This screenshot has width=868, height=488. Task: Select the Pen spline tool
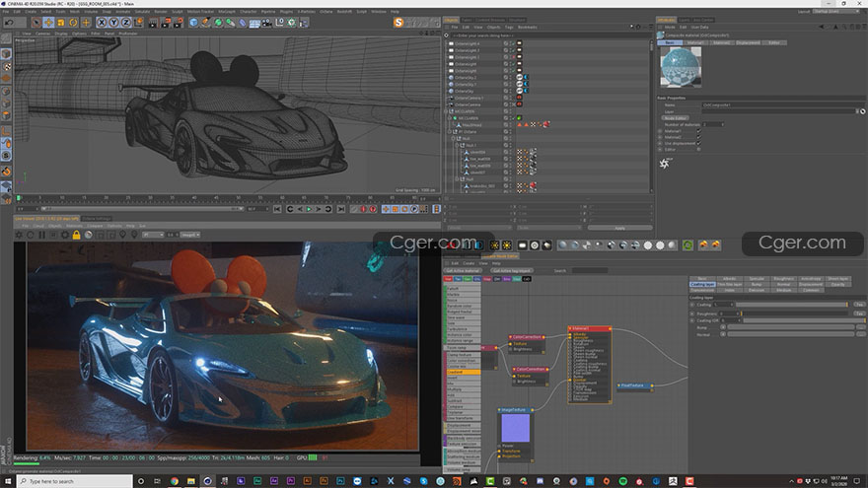pyautogui.click(x=206, y=23)
